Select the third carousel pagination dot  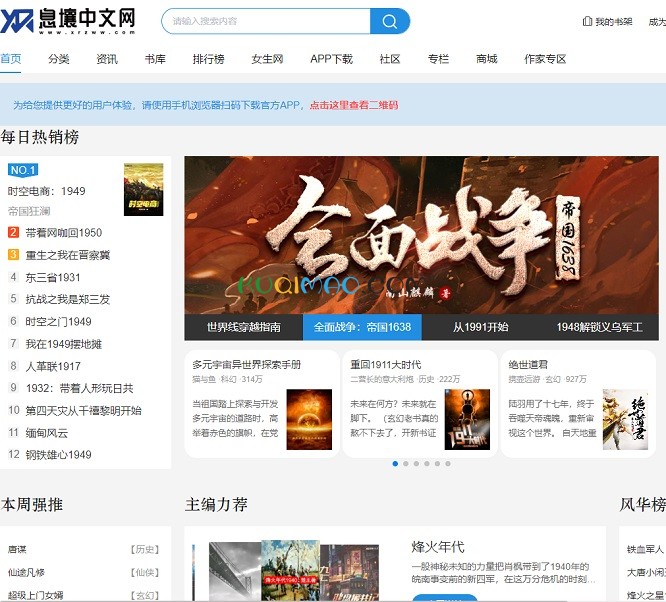(x=416, y=464)
